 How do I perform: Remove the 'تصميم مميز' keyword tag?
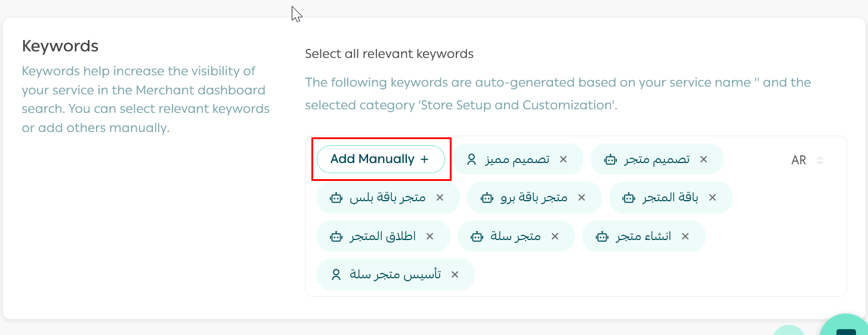pos(563,159)
